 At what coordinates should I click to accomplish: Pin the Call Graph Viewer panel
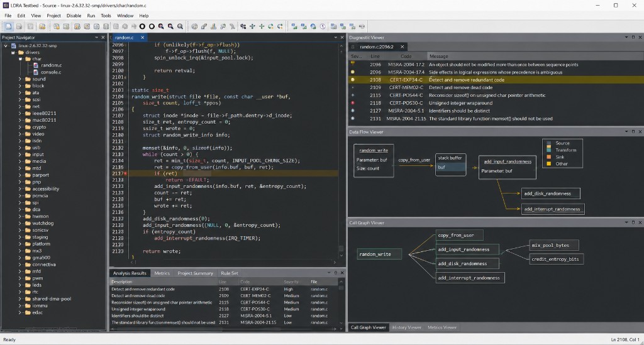[x=633, y=222]
